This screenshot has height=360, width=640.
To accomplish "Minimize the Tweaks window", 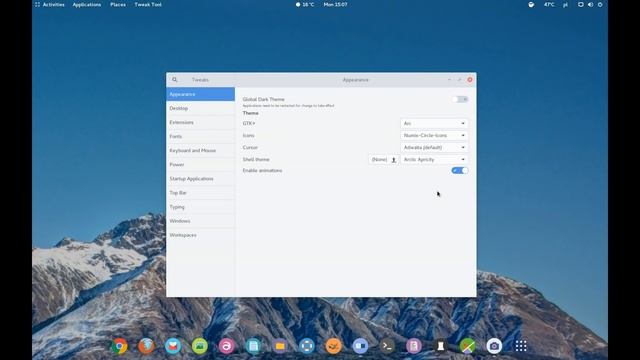I will point(449,80).
